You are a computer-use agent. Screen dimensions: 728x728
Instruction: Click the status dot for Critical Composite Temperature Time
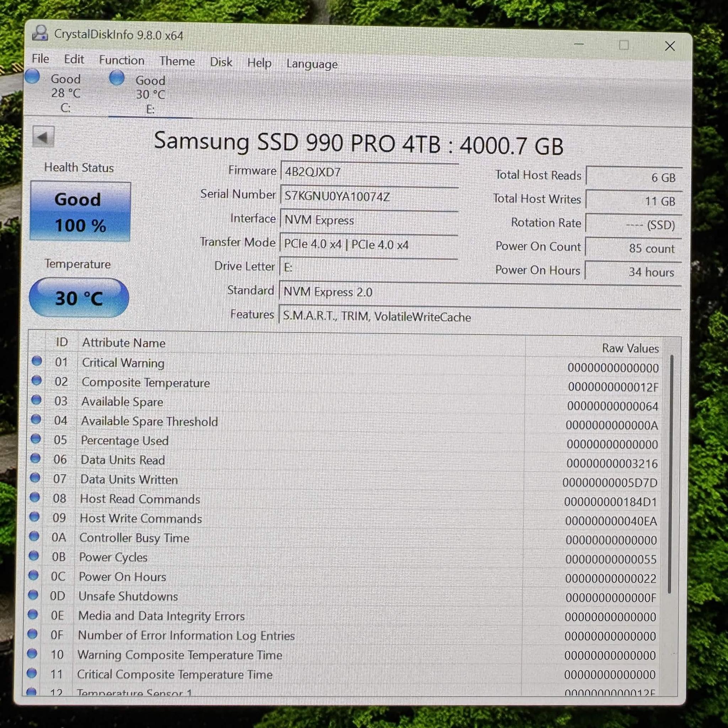tap(32, 673)
